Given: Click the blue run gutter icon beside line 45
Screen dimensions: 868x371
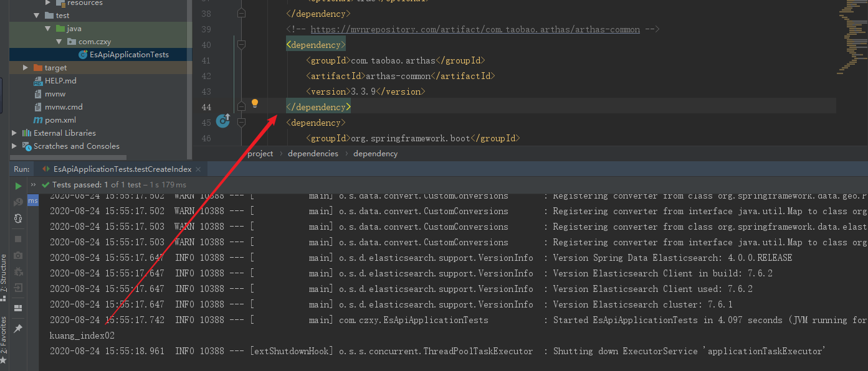Looking at the screenshot, I should point(223,121).
